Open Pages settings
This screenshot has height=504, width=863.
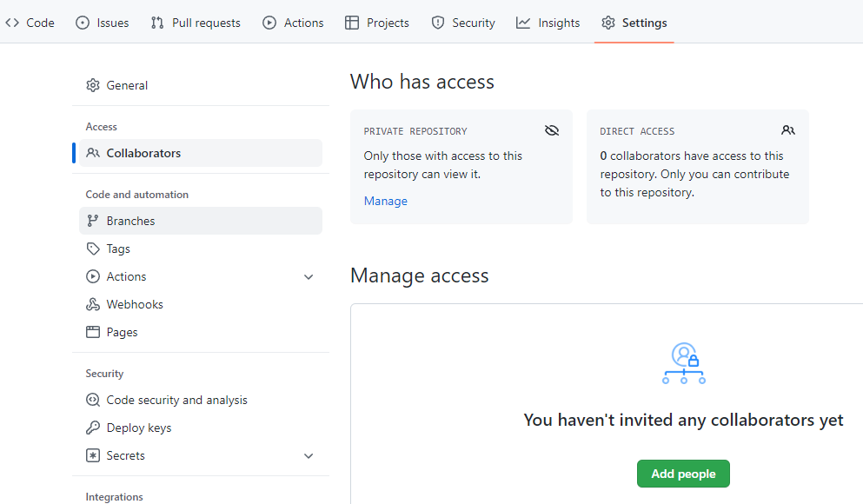pos(201,332)
